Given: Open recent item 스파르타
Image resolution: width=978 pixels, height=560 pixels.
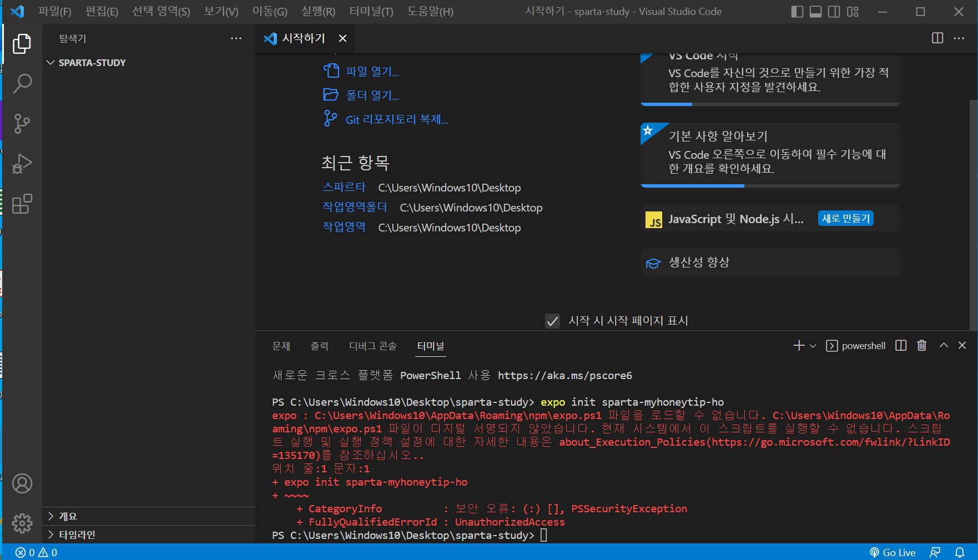Looking at the screenshot, I should [344, 188].
